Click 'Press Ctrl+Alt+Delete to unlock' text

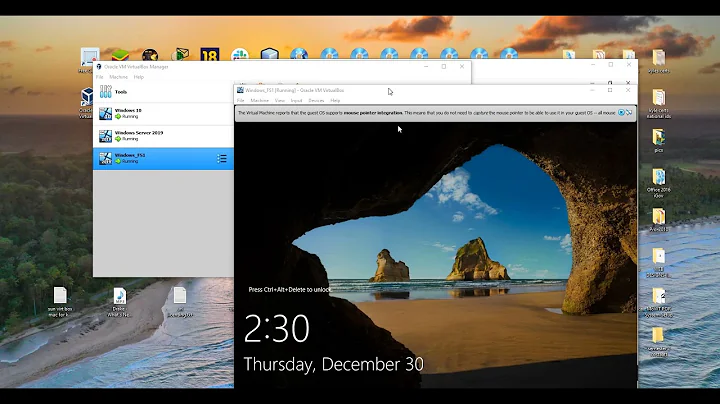pos(289,290)
